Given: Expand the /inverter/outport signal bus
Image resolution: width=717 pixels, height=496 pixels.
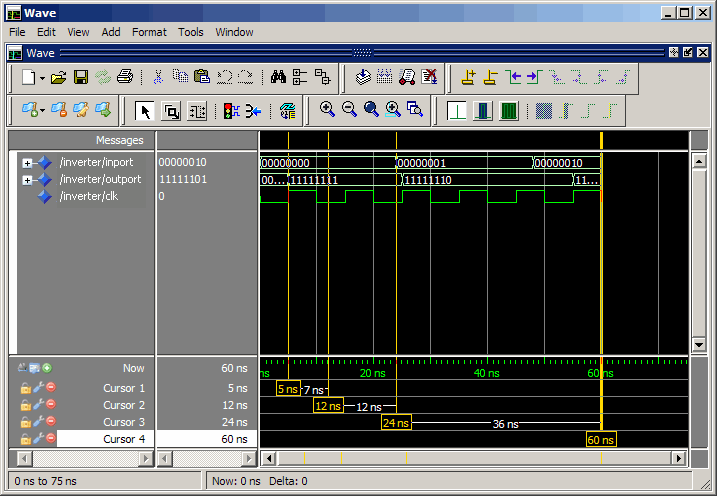Looking at the screenshot, I should pyautogui.click(x=28, y=180).
